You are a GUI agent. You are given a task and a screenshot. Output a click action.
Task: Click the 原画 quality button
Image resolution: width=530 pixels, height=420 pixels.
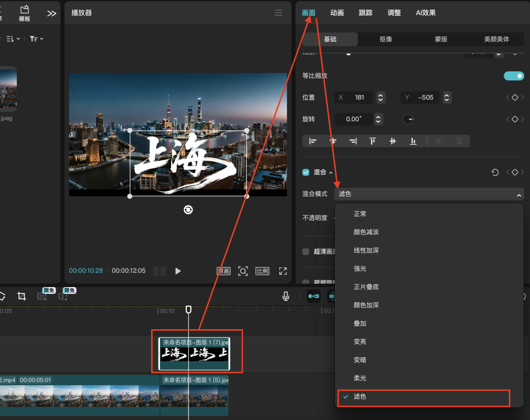[x=223, y=270]
